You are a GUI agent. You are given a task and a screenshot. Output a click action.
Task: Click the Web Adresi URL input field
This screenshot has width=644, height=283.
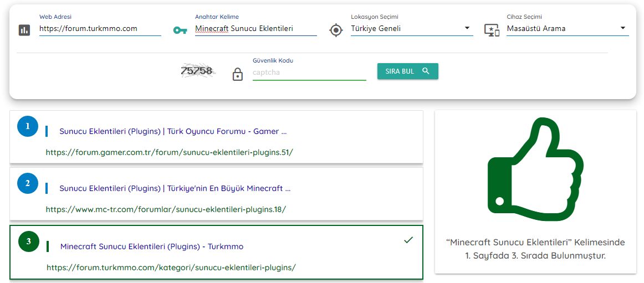pyautogui.click(x=100, y=29)
